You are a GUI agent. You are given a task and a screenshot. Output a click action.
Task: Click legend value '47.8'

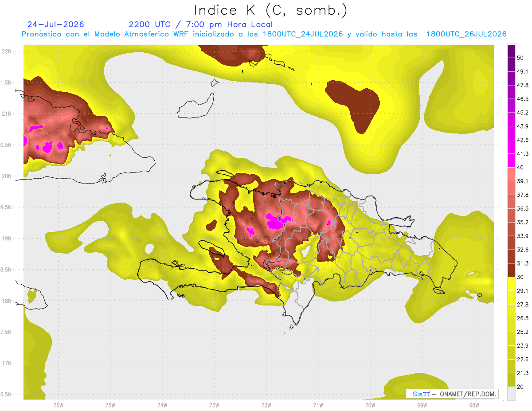point(522,85)
